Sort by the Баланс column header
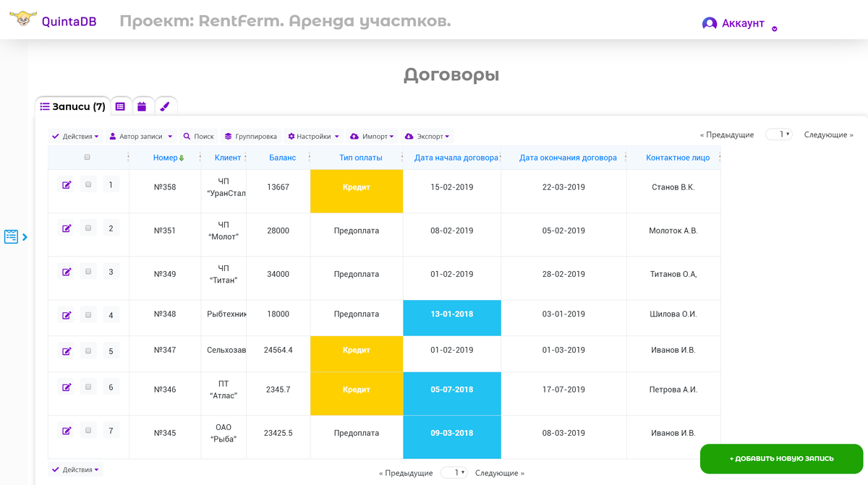Viewport: 868px width, 485px height. click(282, 158)
